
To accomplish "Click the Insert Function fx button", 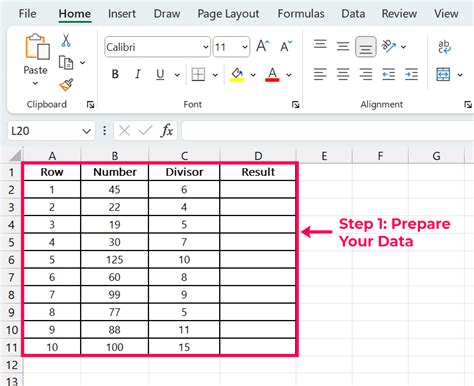I will (x=167, y=130).
